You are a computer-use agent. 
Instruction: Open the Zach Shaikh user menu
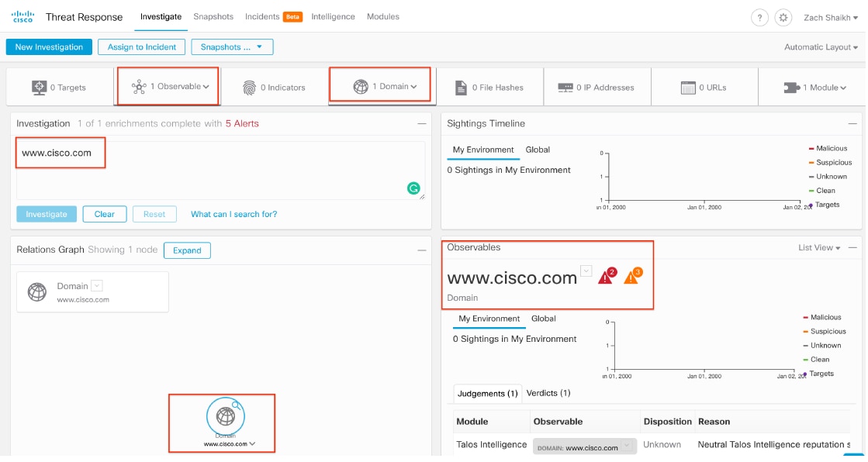[x=830, y=18]
